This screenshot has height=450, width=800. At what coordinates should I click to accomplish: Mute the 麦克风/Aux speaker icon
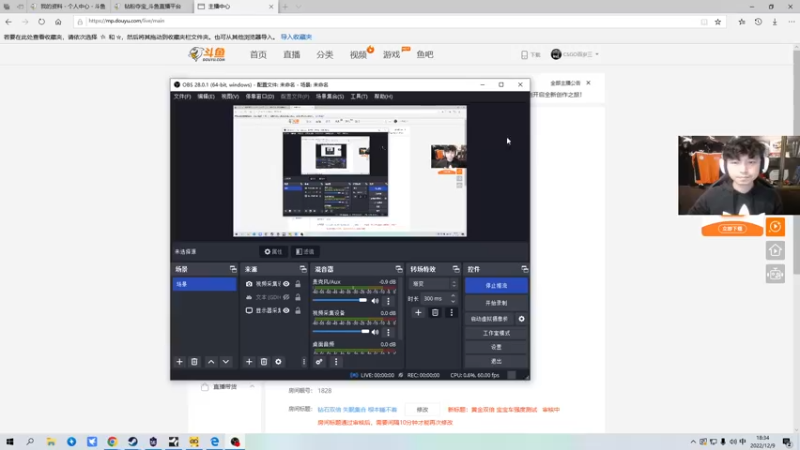pos(376,301)
